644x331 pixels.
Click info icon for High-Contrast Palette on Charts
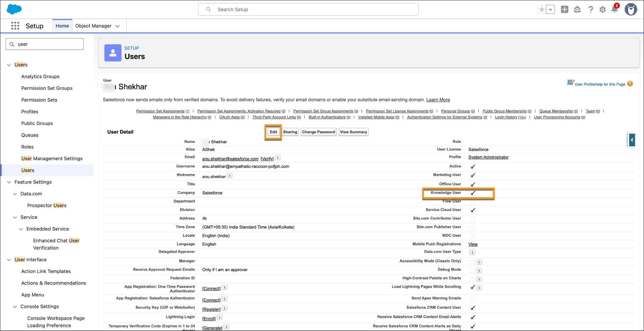tap(479, 279)
